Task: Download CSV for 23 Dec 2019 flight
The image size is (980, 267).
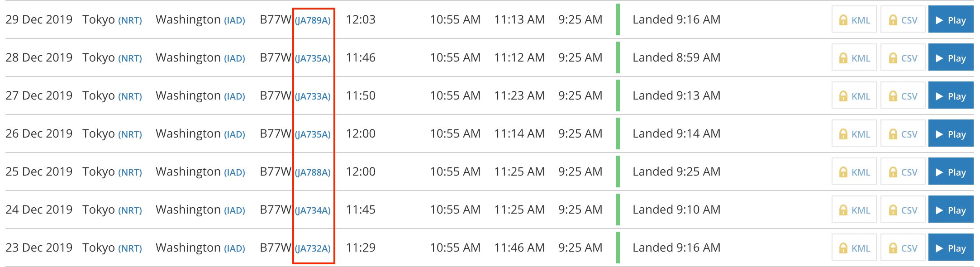Action: 903,248
